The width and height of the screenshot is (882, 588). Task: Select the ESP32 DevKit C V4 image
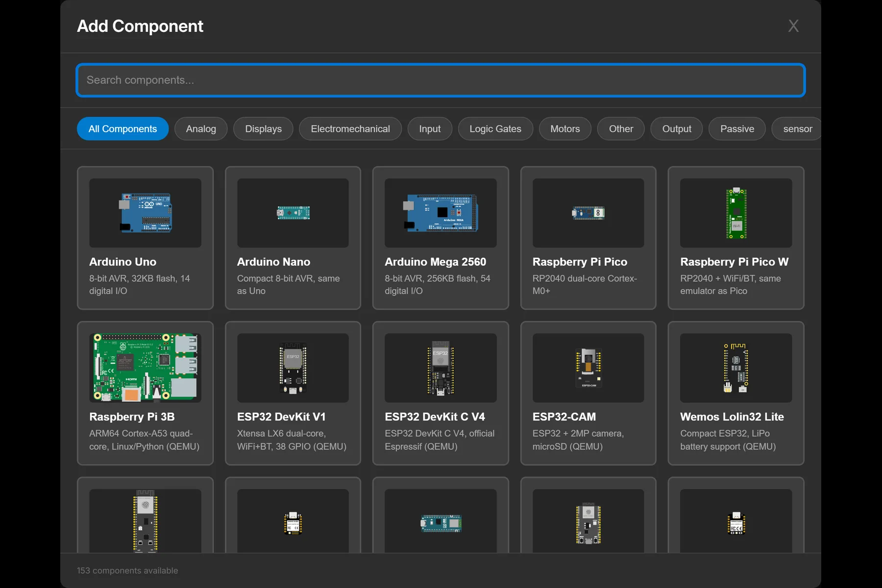click(441, 368)
